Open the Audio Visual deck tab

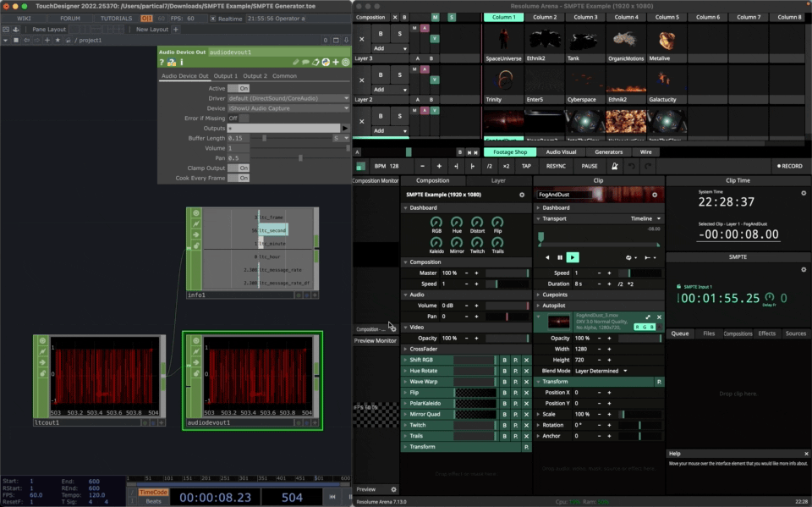click(561, 152)
